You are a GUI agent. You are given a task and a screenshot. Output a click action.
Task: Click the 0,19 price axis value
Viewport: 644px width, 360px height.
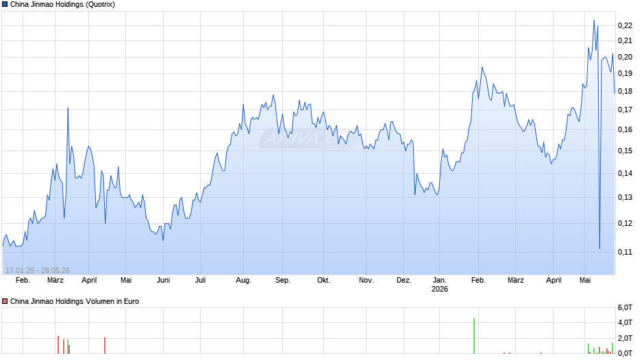[625, 73]
